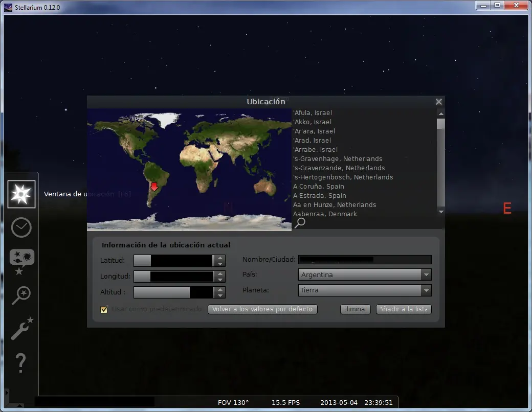Click Añadir a la lista button
Image resolution: width=532 pixels, height=412 pixels.
point(404,309)
